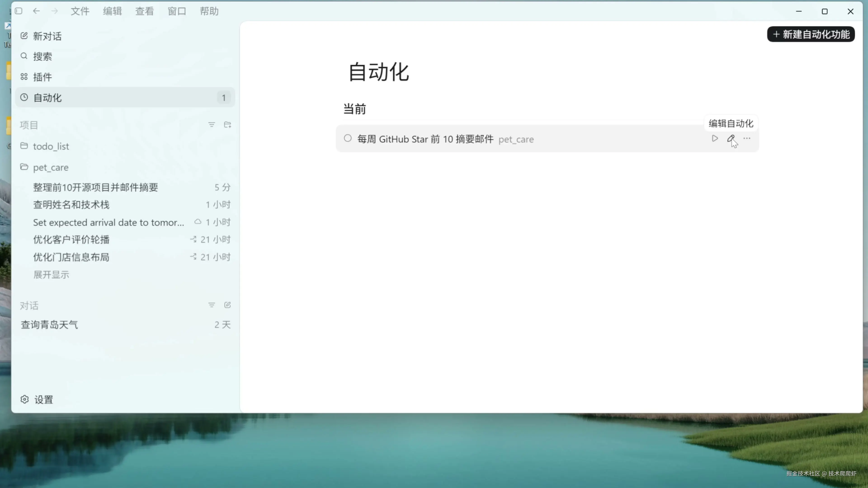Open filter options for 对话 section
The image size is (868, 488).
[212, 305]
